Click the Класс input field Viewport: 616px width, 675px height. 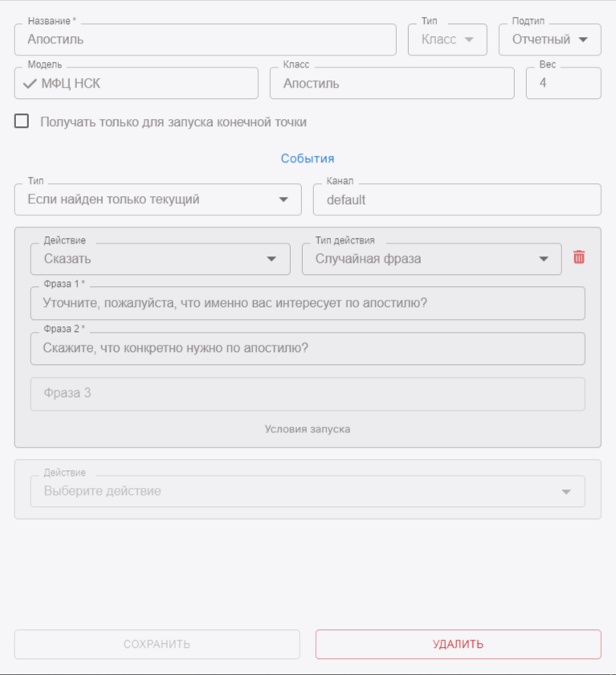click(x=391, y=84)
